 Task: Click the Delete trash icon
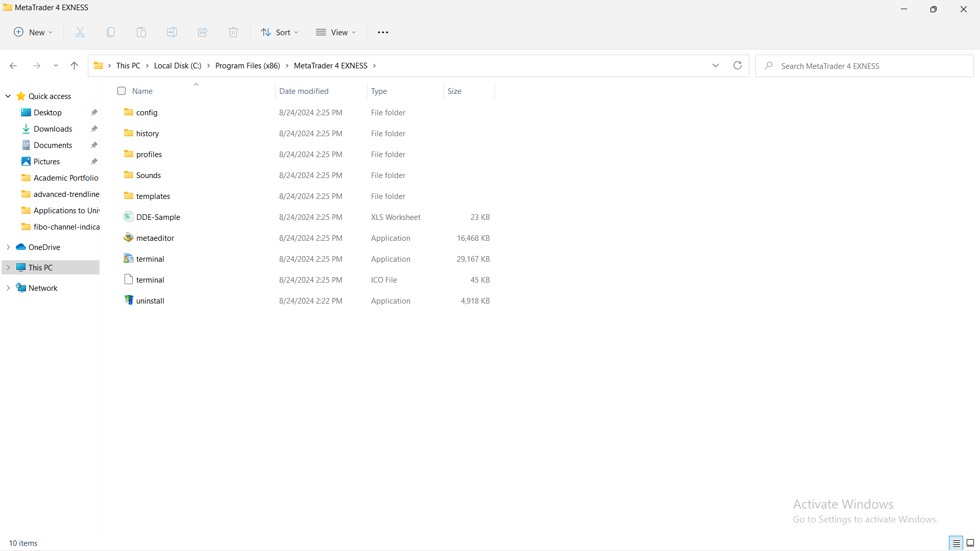pos(233,32)
